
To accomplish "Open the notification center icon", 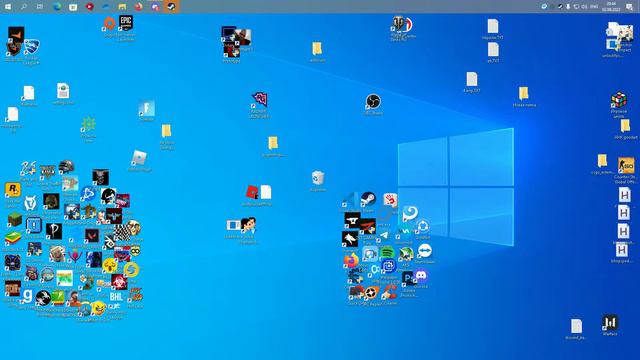I will pyautogui.click(x=629, y=7).
